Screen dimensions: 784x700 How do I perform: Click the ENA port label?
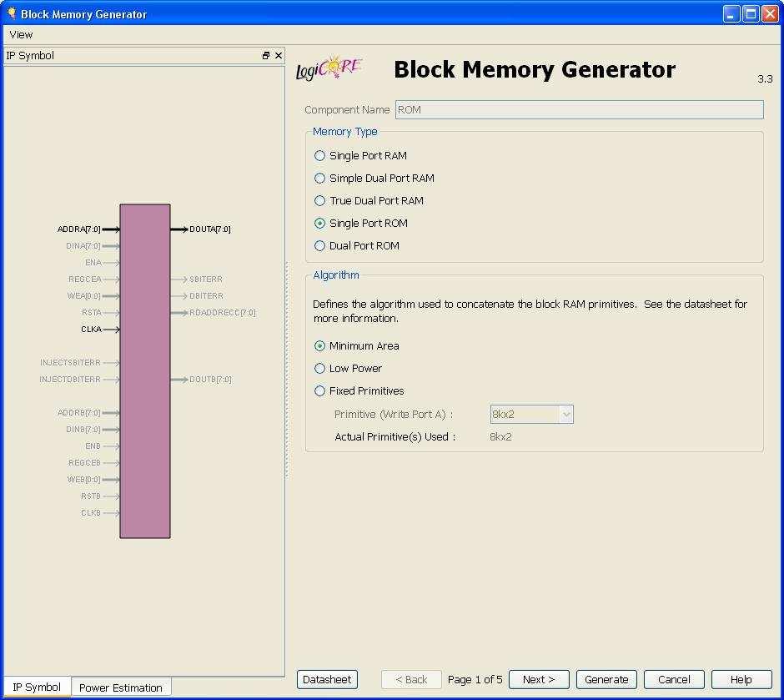[x=93, y=262]
